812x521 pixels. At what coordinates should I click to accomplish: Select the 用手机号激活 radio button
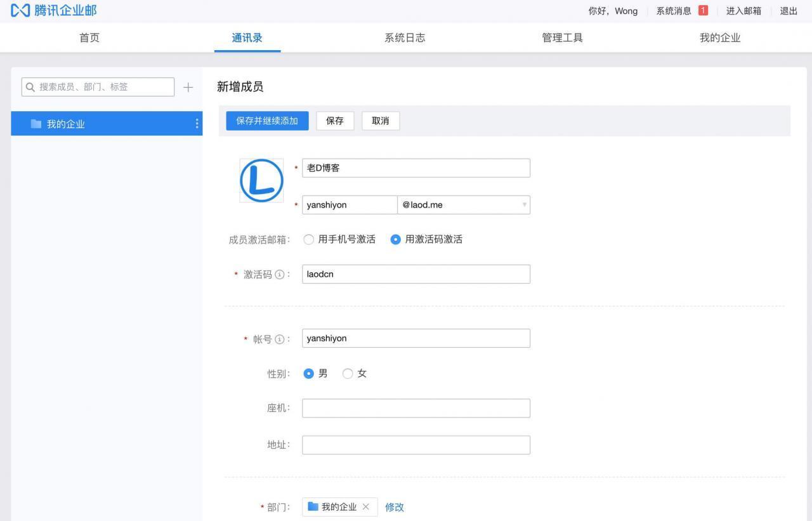308,239
